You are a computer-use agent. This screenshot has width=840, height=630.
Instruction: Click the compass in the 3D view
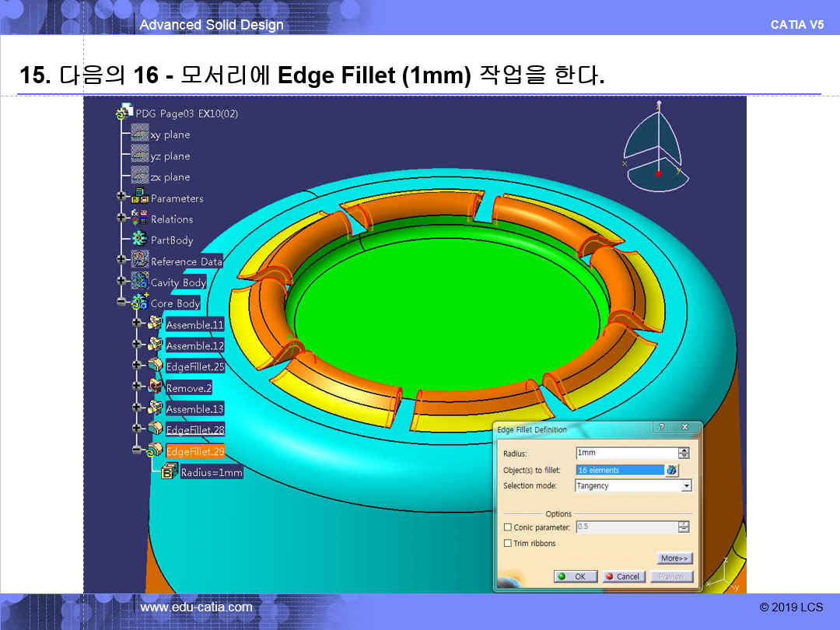pos(657,148)
